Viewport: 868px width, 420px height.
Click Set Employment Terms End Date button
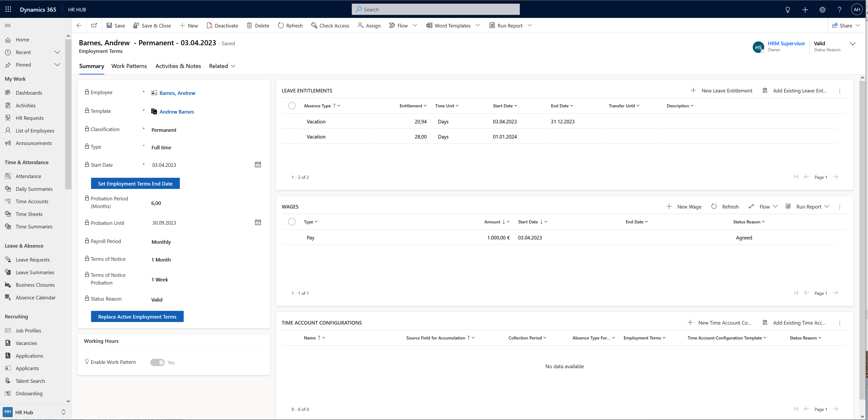coord(135,184)
